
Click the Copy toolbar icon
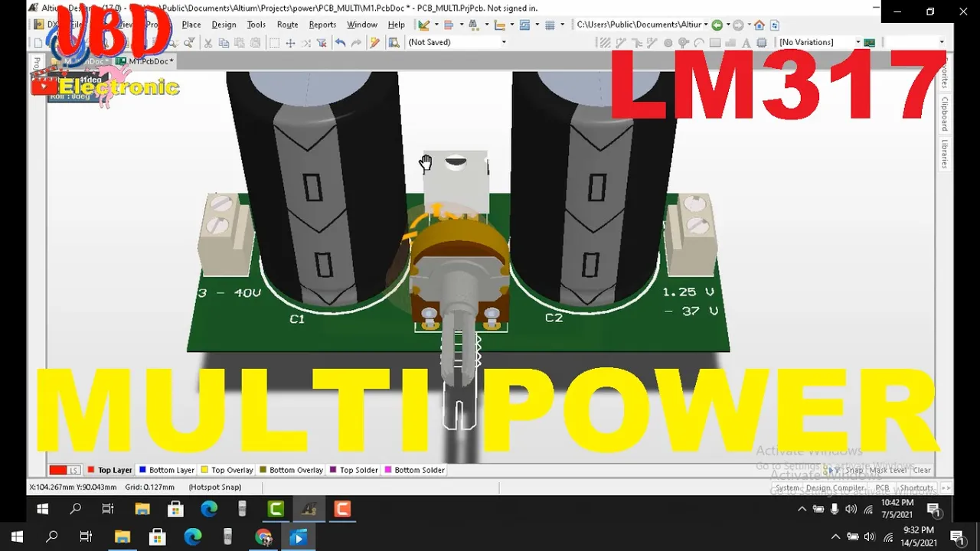point(224,42)
